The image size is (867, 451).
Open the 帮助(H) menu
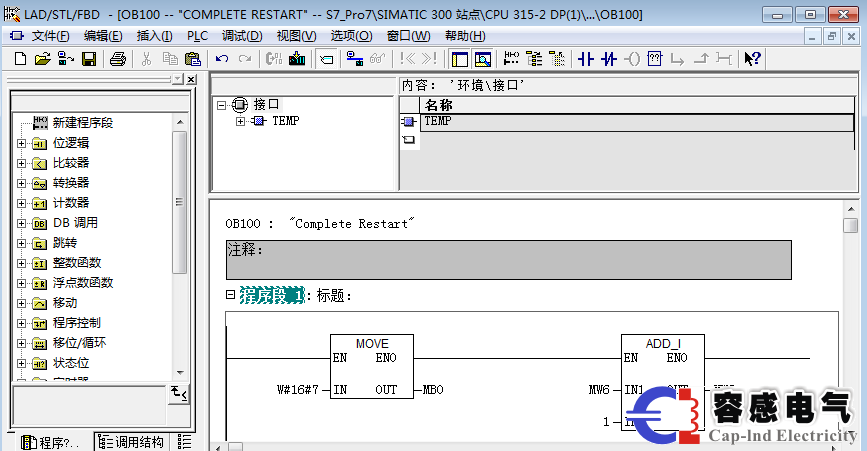tap(465, 36)
